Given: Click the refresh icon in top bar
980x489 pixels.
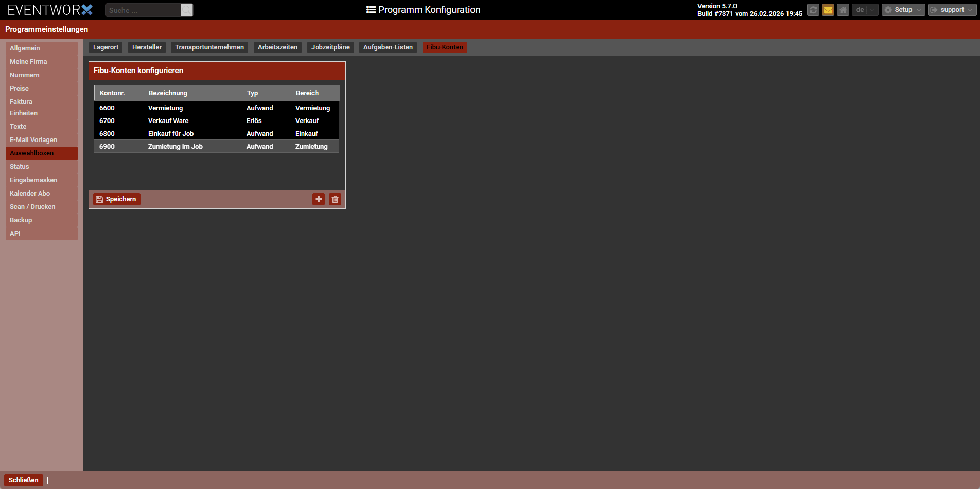Looking at the screenshot, I should [x=813, y=10].
